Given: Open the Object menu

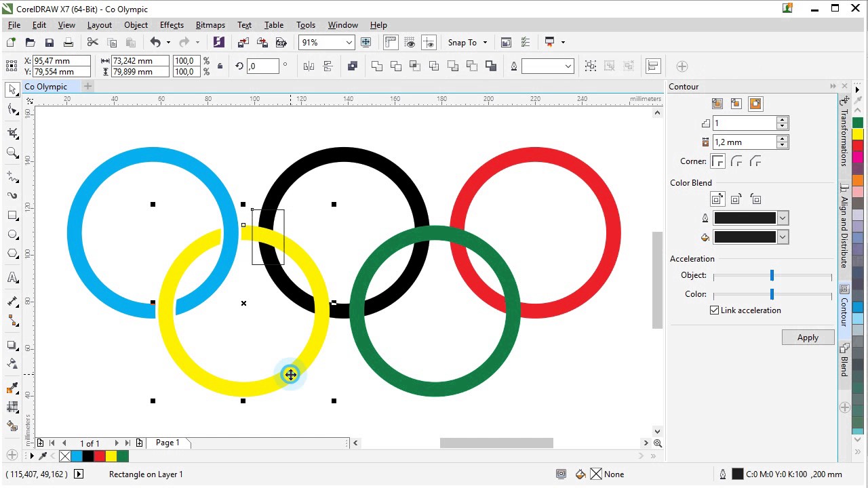Looking at the screenshot, I should (136, 25).
